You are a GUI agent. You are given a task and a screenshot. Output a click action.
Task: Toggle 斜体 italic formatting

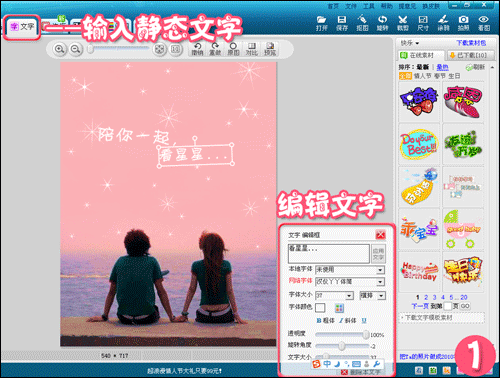[x=348, y=320]
